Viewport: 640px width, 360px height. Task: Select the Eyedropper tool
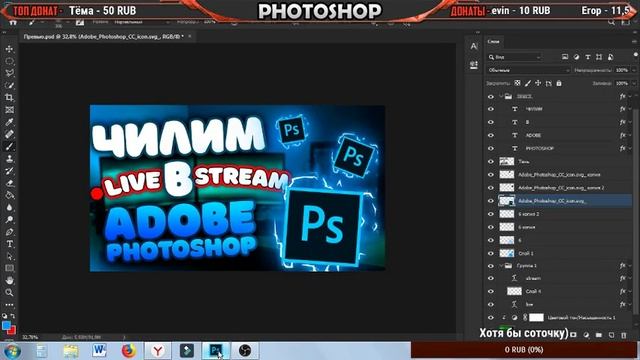[9, 122]
